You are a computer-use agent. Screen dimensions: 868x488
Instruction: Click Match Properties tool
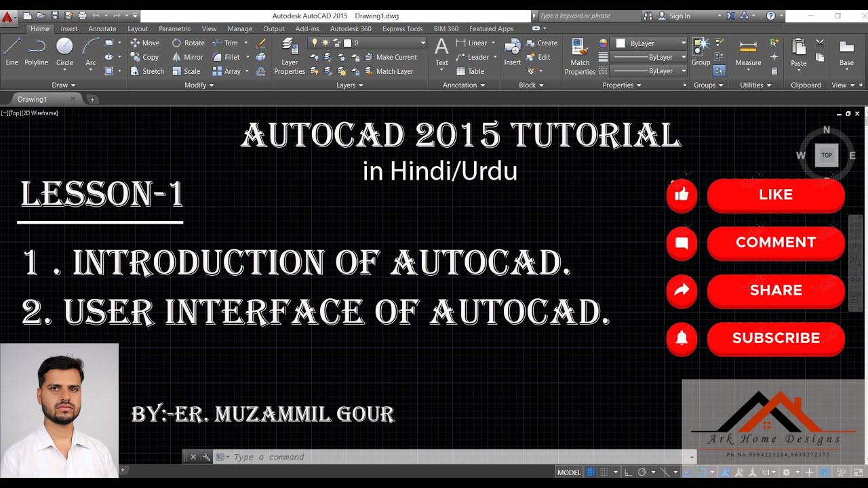click(580, 56)
